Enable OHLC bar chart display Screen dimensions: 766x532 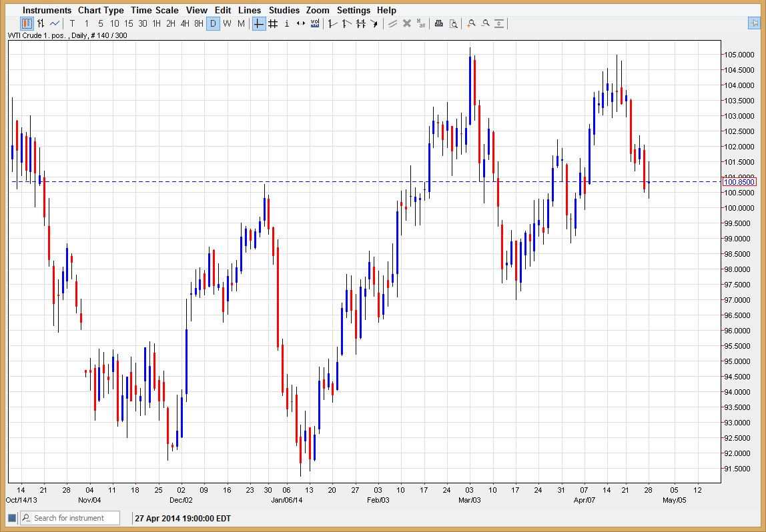click(40, 23)
